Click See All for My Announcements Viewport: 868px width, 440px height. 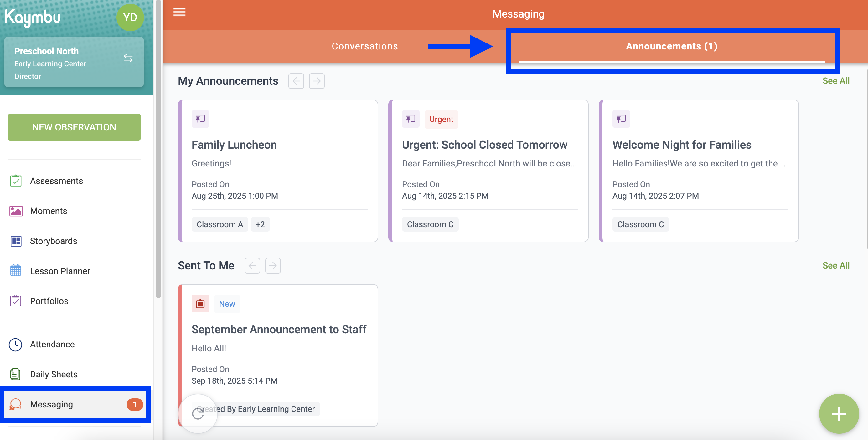pyautogui.click(x=836, y=81)
